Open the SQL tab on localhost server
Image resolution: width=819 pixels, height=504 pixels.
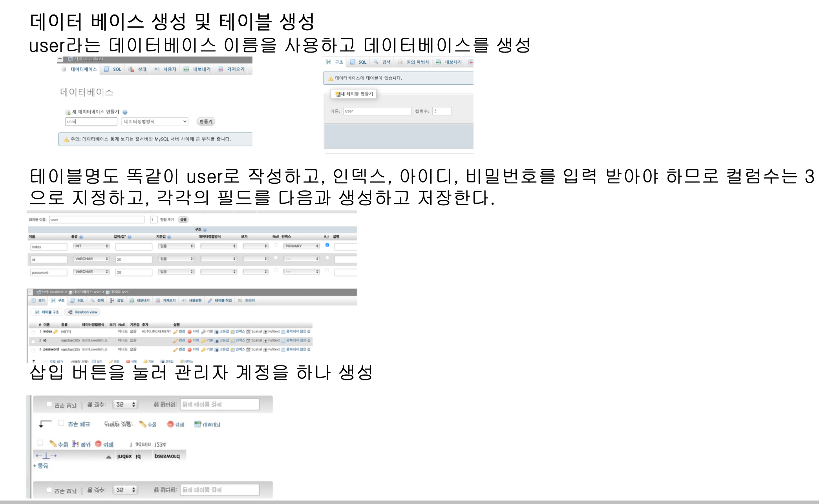click(113, 69)
